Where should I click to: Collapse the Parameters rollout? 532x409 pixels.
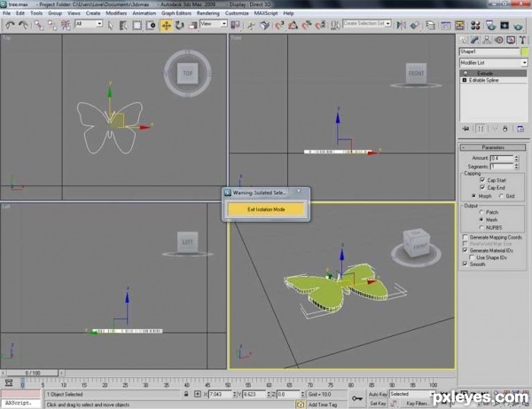[x=493, y=147]
